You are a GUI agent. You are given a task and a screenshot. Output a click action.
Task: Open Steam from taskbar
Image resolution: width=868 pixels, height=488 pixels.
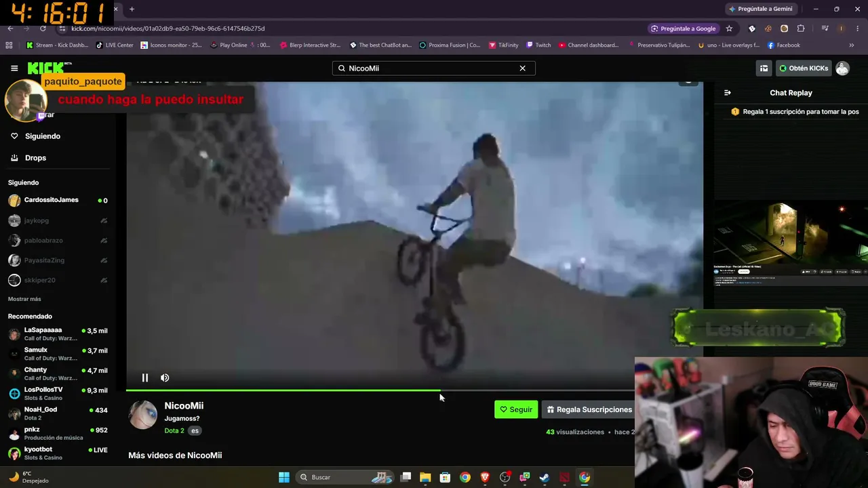[x=544, y=477]
